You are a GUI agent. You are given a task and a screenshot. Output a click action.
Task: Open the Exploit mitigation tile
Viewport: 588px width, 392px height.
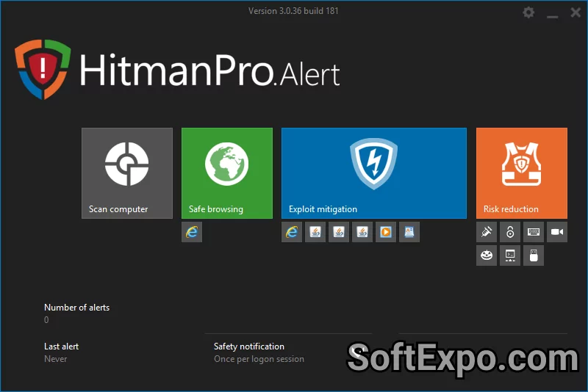click(x=374, y=173)
